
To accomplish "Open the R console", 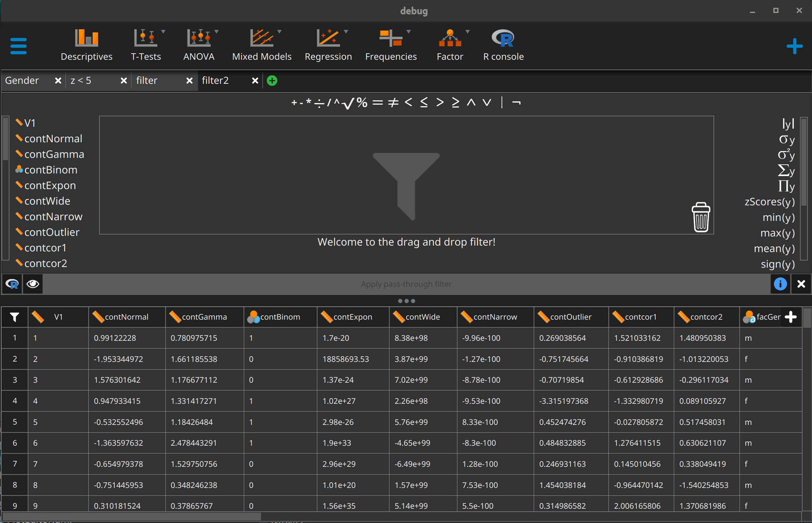I will click(x=503, y=45).
